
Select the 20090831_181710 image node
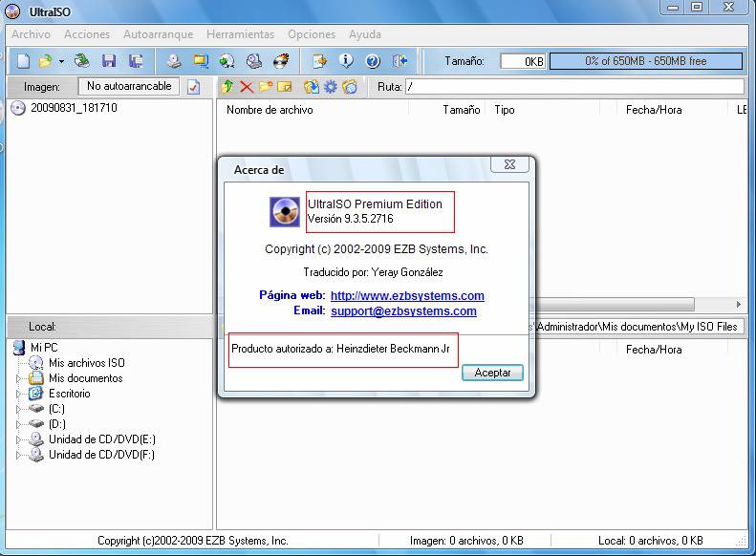click(x=74, y=108)
